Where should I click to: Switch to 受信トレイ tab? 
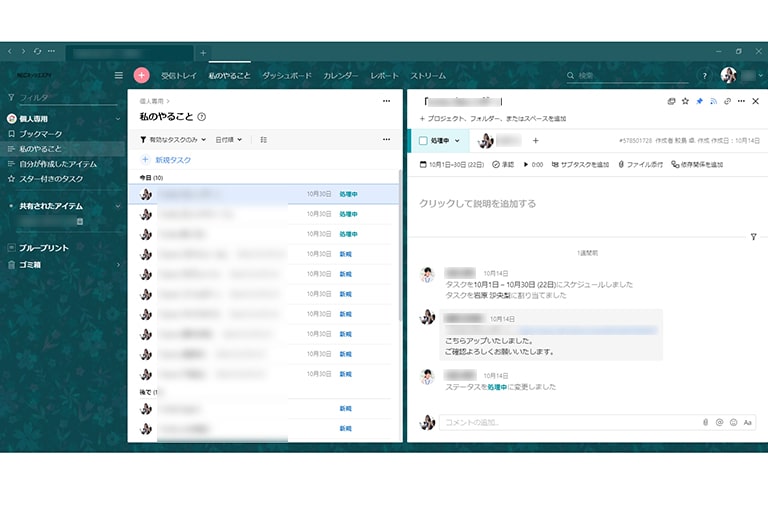(x=179, y=75)
